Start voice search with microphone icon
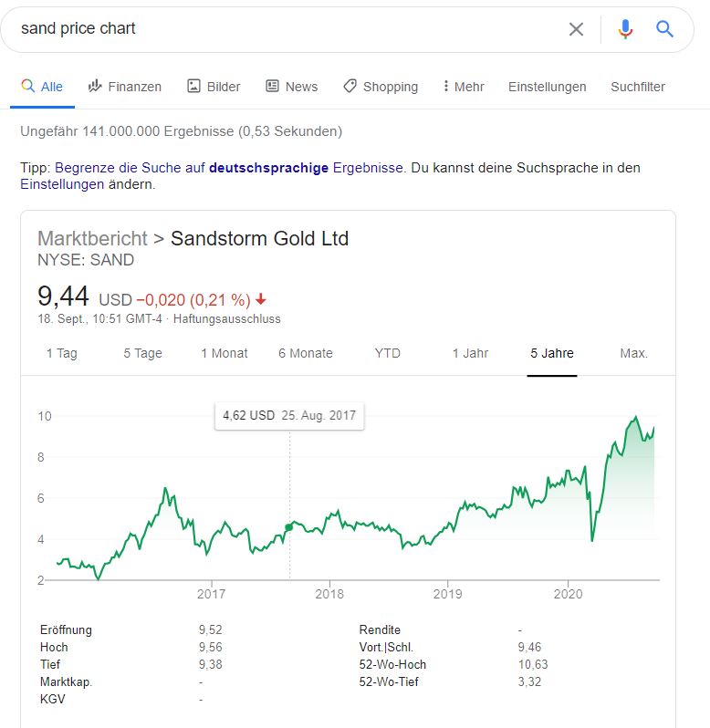The height and width of the screenshot is (728, 710). coord(625,29)
